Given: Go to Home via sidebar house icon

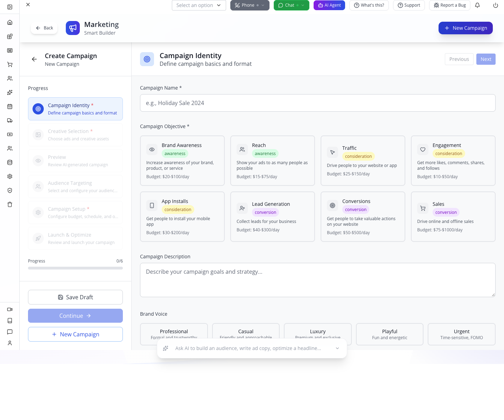Looking at the screenshot, I should tap(10, 22).
